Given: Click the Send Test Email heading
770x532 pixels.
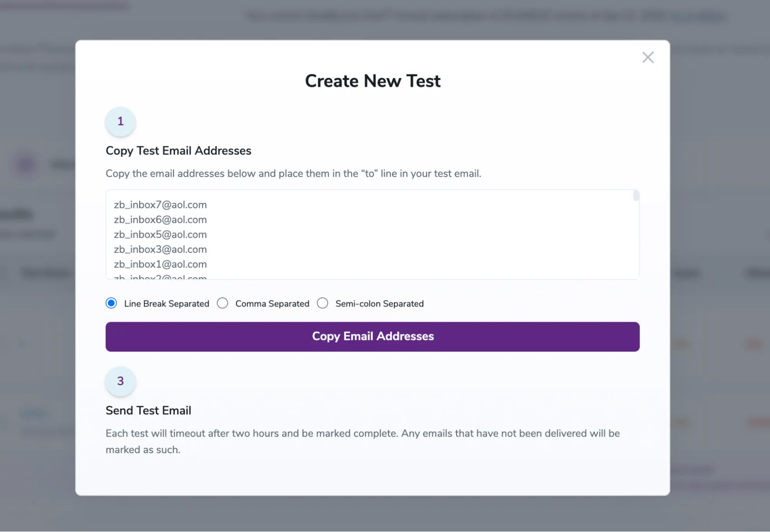Looking at the screenshot, I should pos(148,411).
